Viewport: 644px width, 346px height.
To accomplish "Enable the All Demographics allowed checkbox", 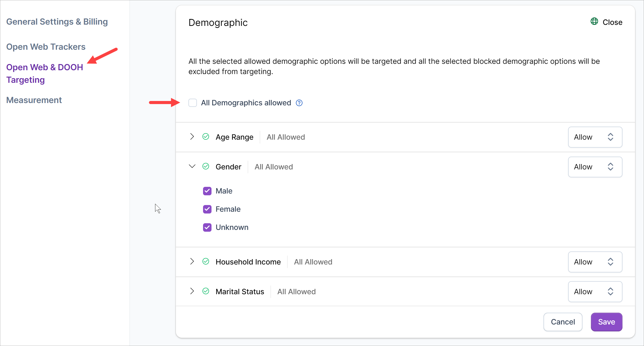I will pyautogui.click(x=193, y=103).
